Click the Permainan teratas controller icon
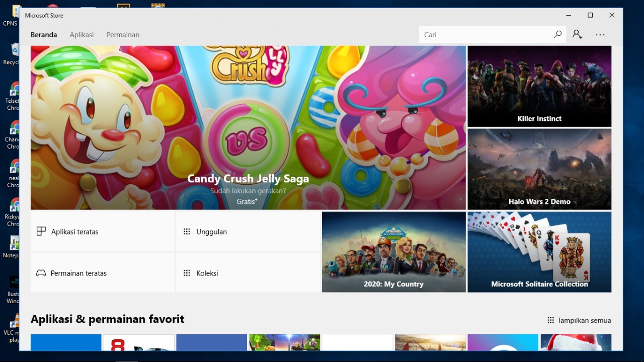 pos(40,273)
